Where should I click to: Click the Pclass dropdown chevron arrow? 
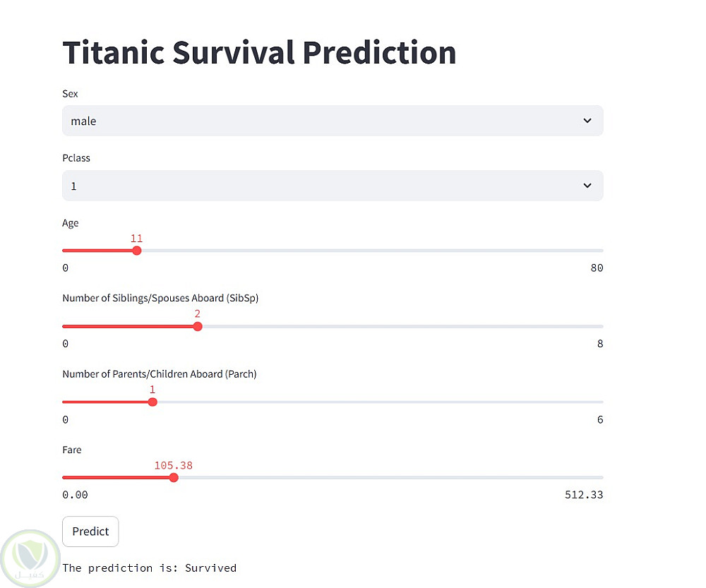[587, 186]
